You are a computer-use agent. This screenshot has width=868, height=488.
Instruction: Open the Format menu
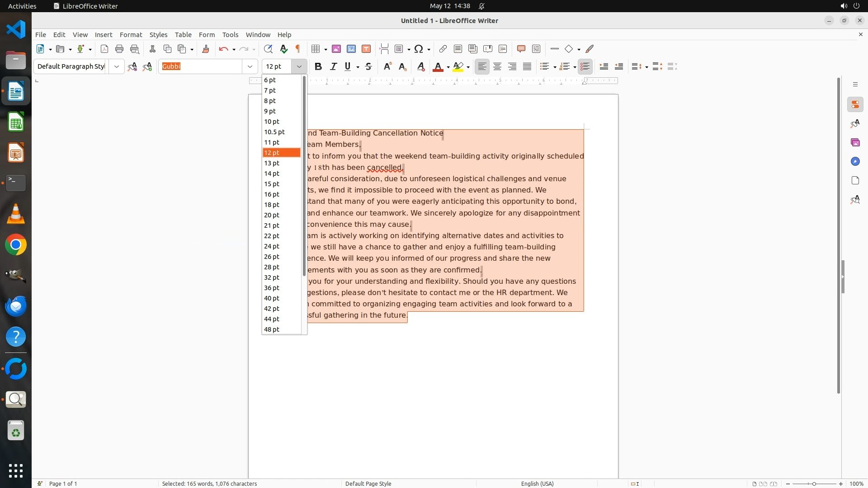131,35
